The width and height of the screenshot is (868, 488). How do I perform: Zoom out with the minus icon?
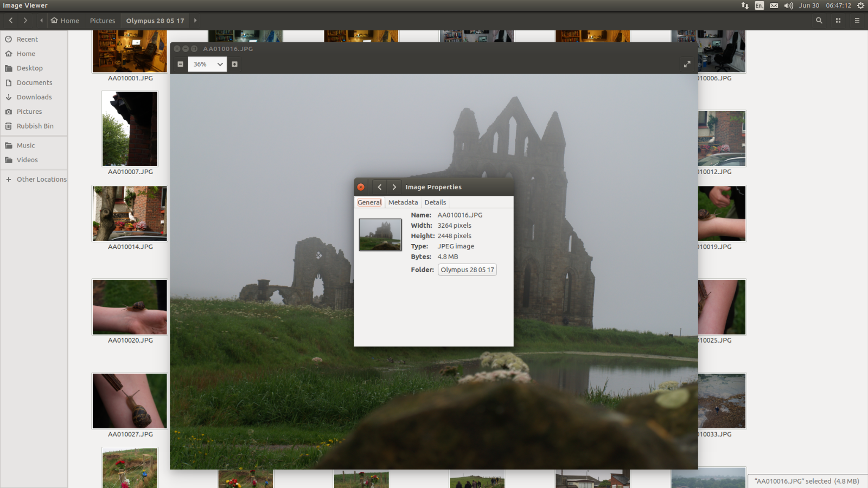click(180, 64)
